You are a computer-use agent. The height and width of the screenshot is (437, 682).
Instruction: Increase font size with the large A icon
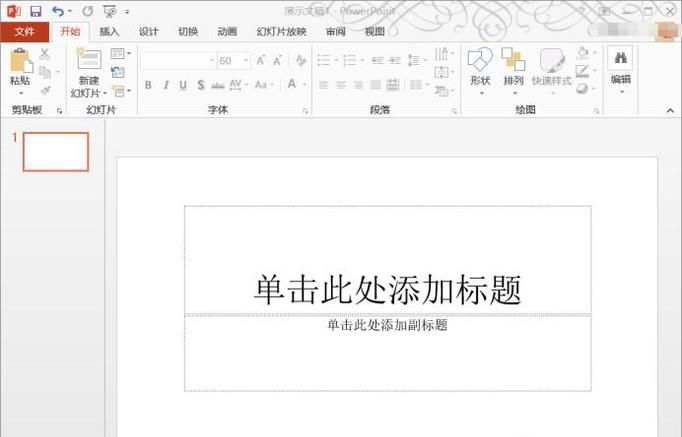pyautogui.click(x=260, y=60)
